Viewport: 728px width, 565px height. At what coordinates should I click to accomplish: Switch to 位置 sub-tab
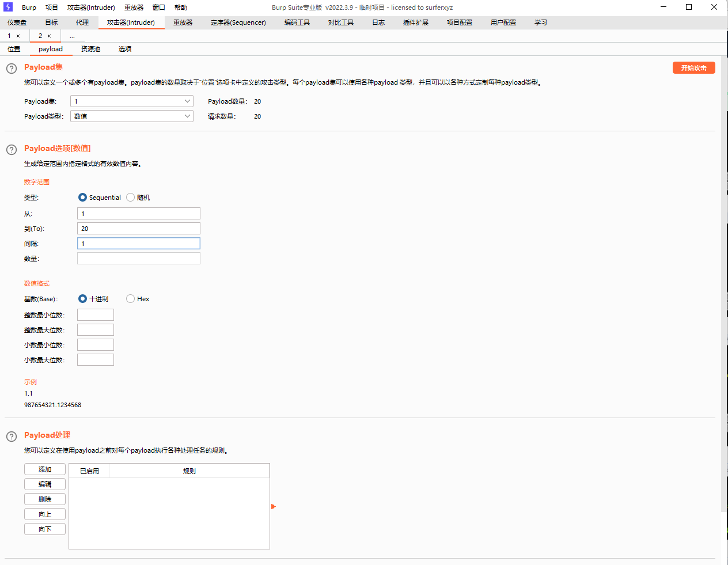coord(14,49)
